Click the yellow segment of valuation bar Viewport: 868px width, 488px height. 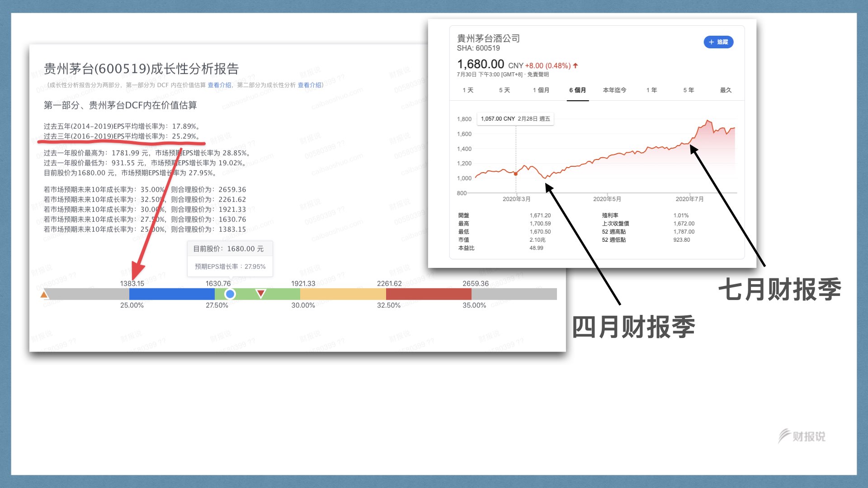click(x=343, y=294)
